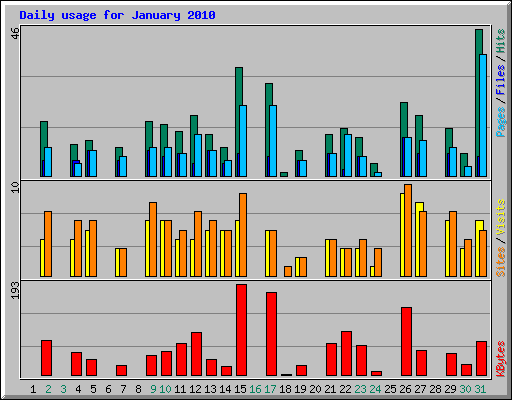
Task: Select the orange Sites bar for day 26
Action: tap(408, 230)
